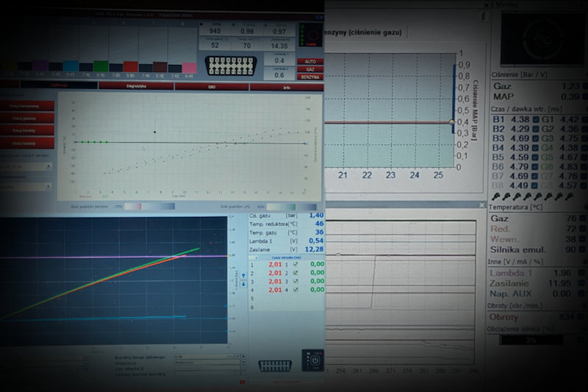
Task: Click the engine load bar in the Monitor panel
Action: tap(531, 341)
